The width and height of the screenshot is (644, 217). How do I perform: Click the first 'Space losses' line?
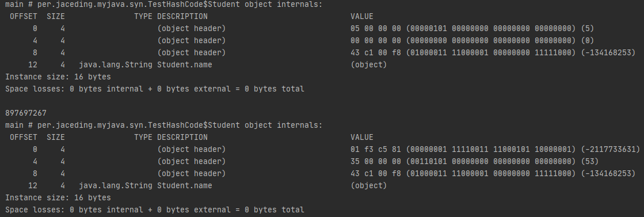tap(155, 89)
